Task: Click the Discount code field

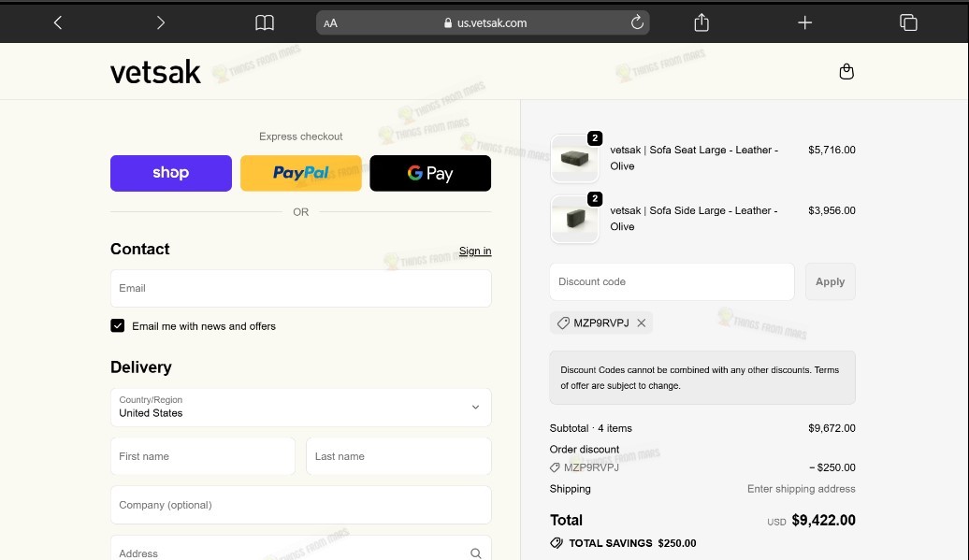Action: [672, 281]
